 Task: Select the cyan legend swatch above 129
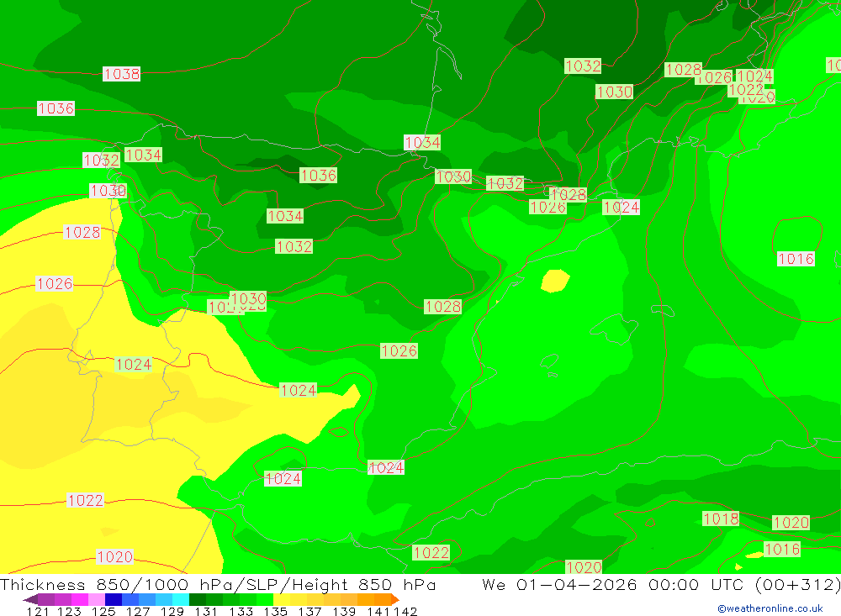[x=181, y=599]
